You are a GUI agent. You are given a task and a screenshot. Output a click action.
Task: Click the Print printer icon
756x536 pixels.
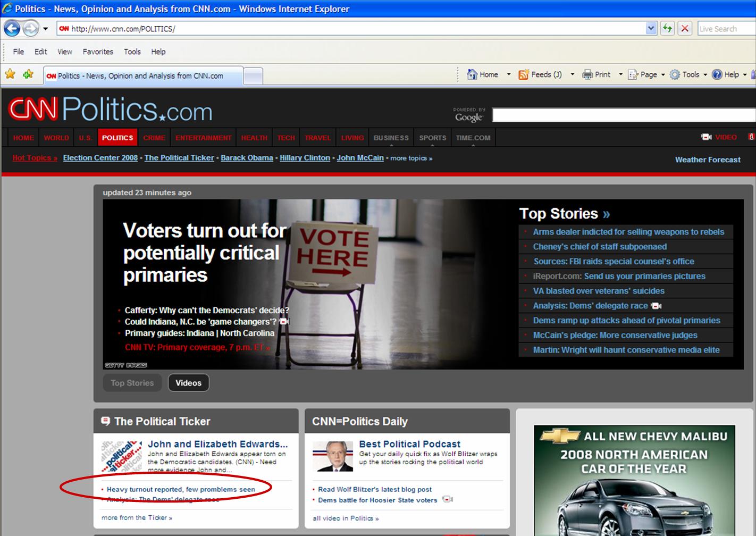point(587,74)
